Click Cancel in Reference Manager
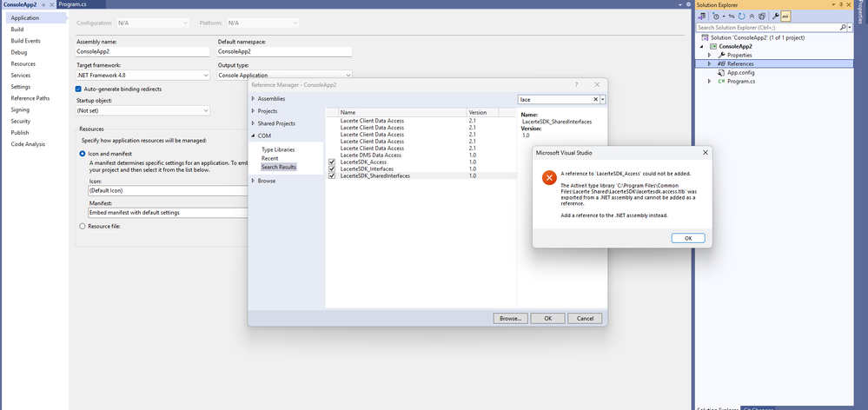868x410 pixels. pos(585,318)
